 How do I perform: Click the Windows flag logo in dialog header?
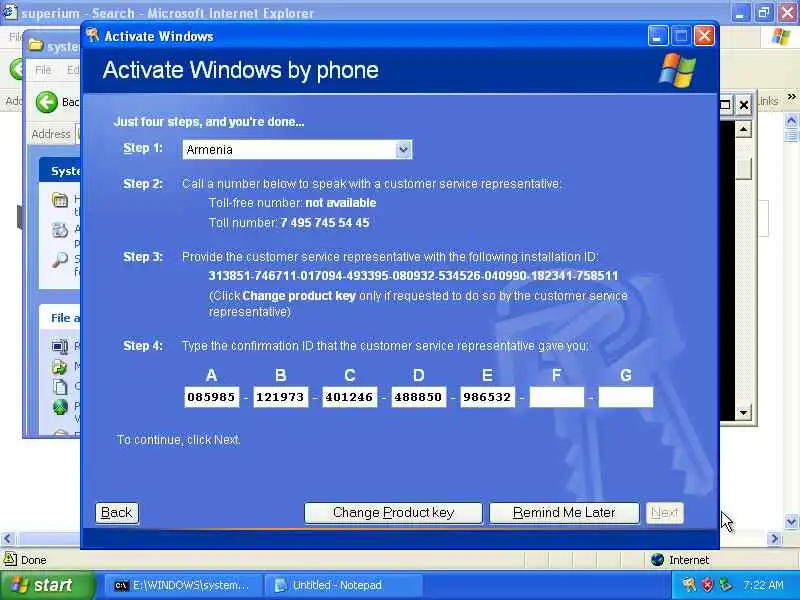tap(678, 70)
